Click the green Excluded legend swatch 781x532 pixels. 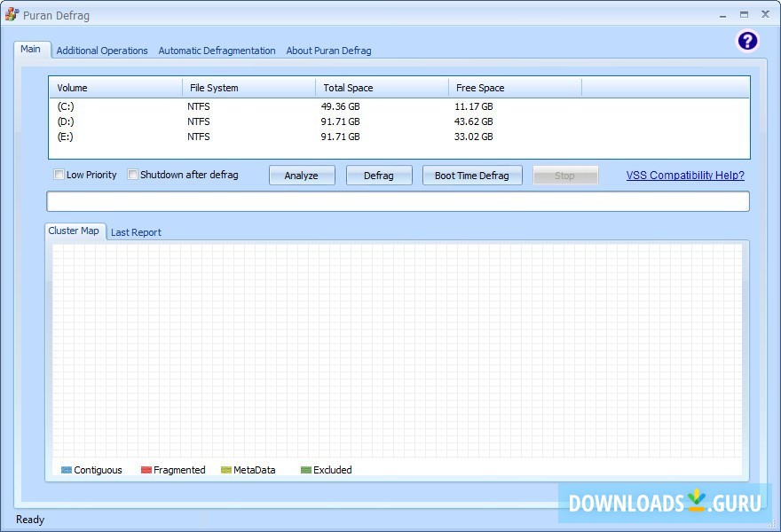(306, 470)
